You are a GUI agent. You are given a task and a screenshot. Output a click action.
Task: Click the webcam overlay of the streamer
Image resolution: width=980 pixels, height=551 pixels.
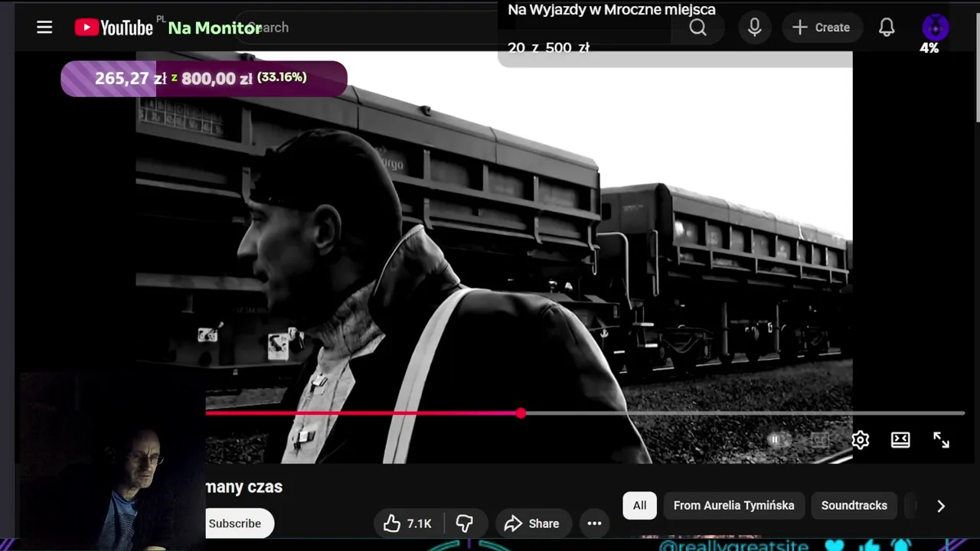pos(111,461)
